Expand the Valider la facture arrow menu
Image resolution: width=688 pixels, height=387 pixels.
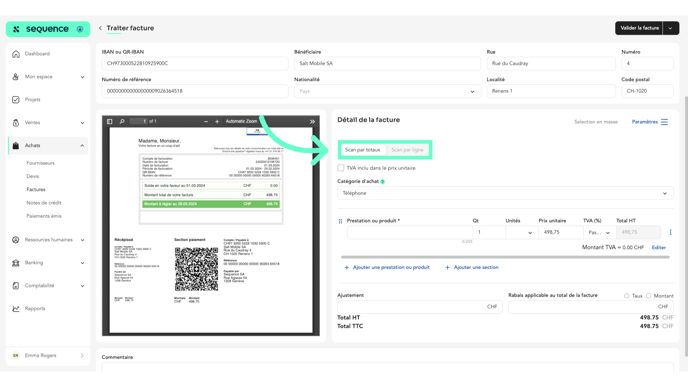pyautogui.click(x=670, y=28)
